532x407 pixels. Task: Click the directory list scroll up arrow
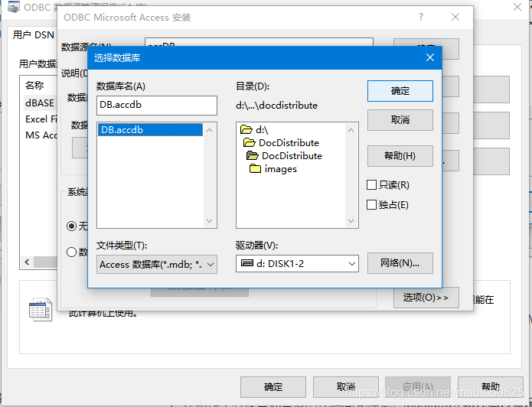pyautogui.click(x=351, y=130)
